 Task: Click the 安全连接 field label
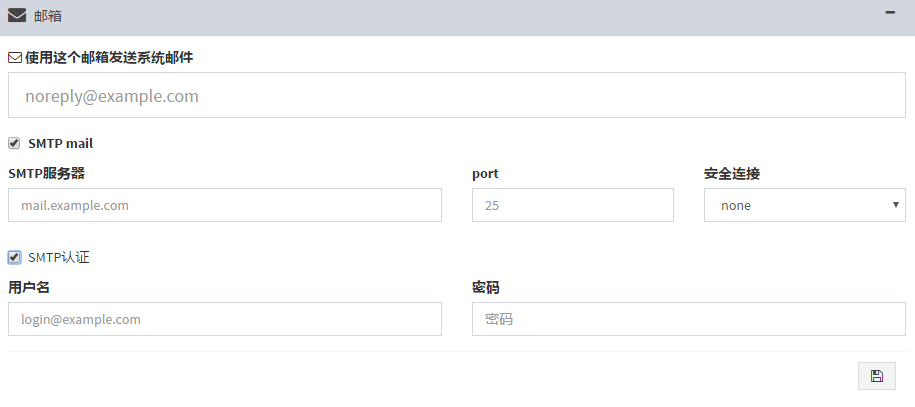click(x=732, y=173)
